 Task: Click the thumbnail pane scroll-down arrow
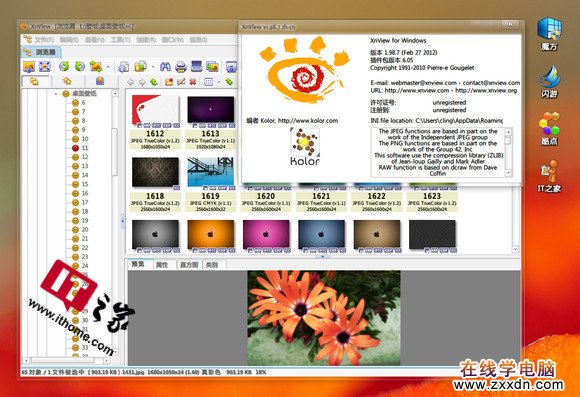(x=515, y=249)
